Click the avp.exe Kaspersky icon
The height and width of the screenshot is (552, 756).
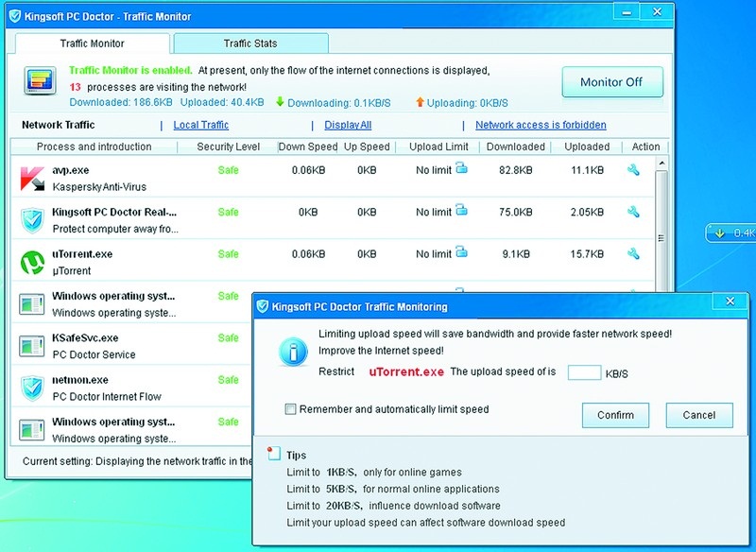32,178
